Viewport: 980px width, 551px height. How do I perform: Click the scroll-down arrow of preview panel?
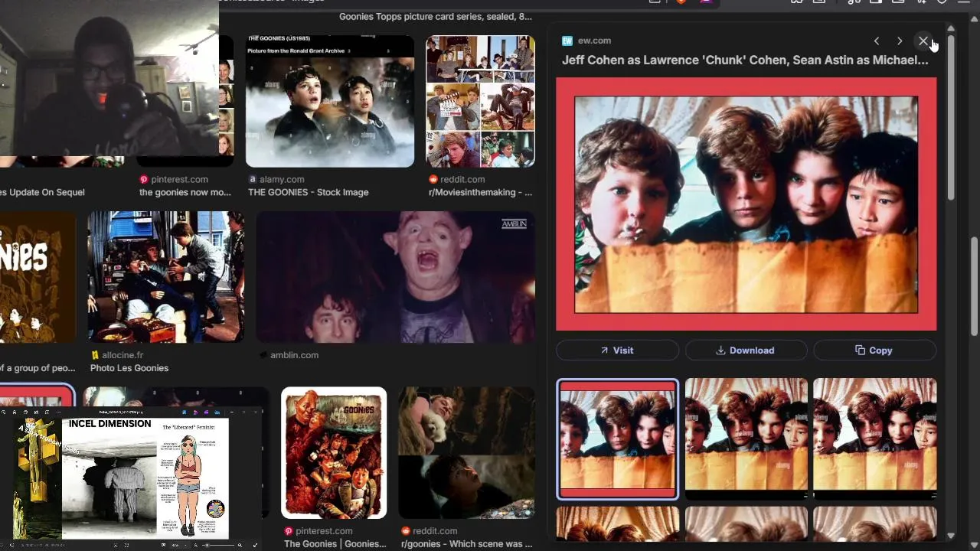(951, 536)
